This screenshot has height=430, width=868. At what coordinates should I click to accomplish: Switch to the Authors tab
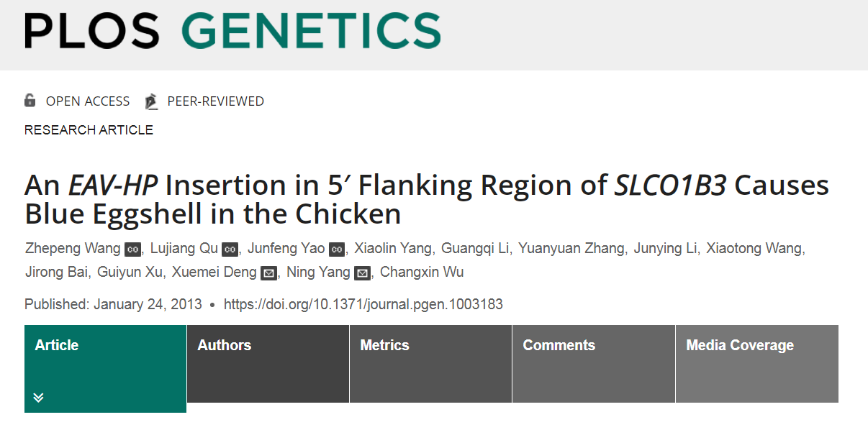click(x=268, y=364)
